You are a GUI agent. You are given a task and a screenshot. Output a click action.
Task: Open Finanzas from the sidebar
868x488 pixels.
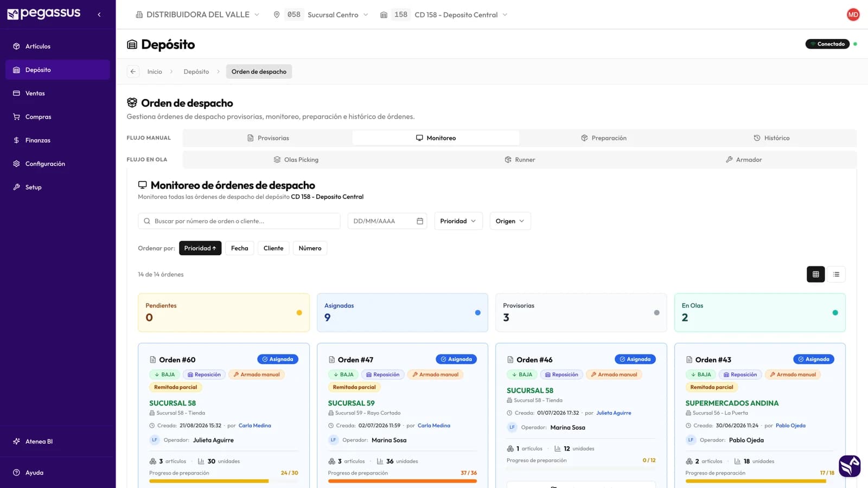58,140
